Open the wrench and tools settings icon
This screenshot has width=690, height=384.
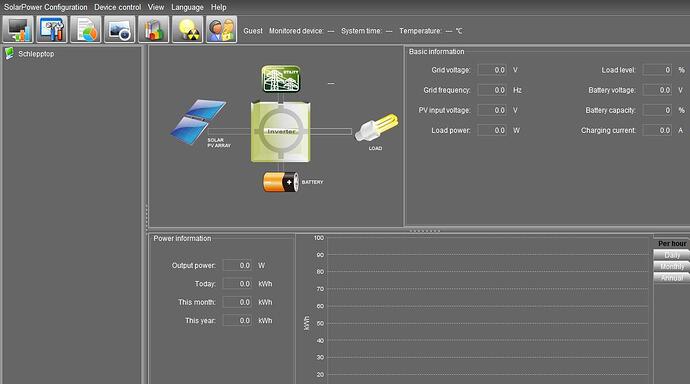(x=52, y=29)
